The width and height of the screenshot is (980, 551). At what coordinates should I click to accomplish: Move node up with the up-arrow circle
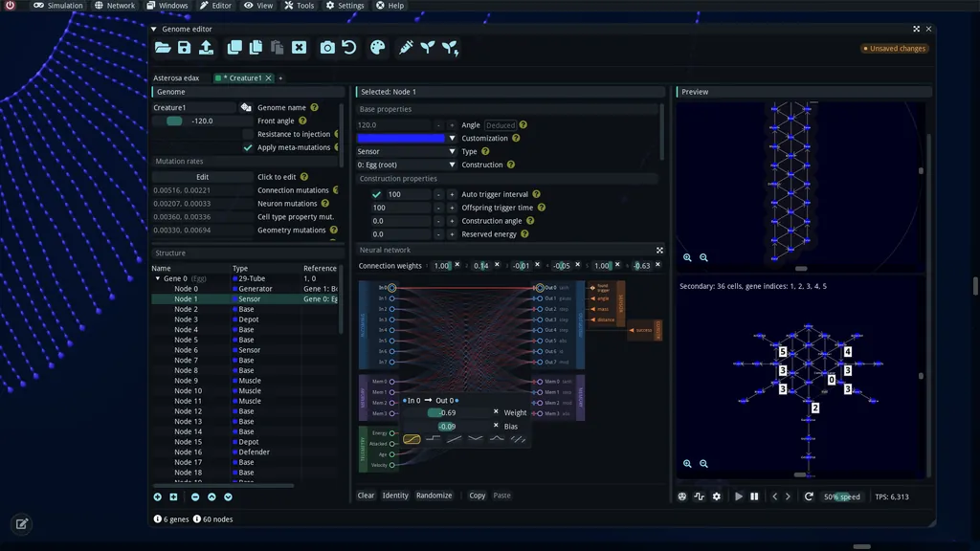click(212, 496)
